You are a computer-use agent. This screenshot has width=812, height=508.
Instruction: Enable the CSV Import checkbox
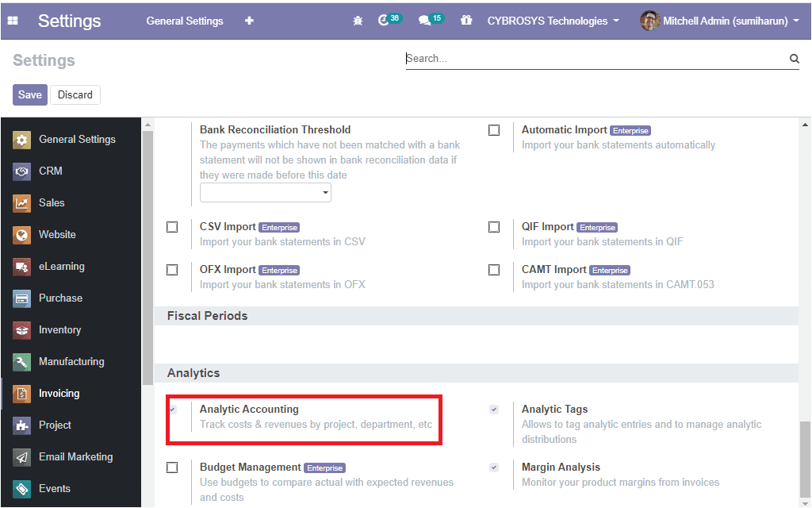[172, 227]
